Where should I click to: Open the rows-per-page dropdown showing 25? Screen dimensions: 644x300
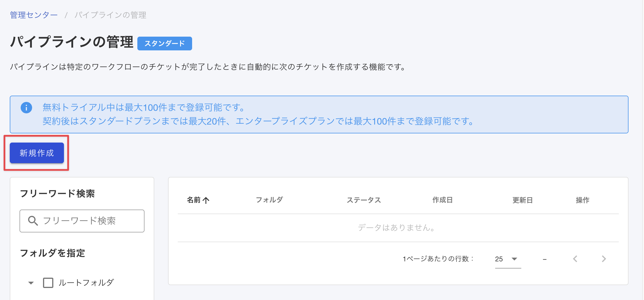coord(508,259)
